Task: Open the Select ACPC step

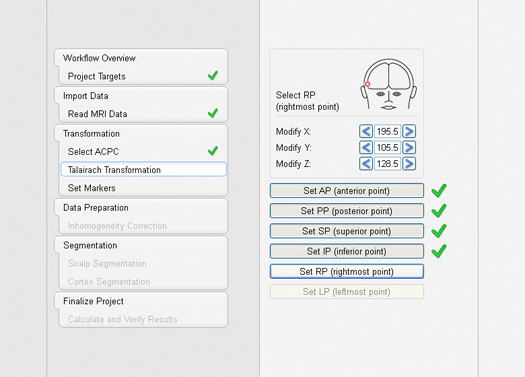Action: [x=143, y=152]
